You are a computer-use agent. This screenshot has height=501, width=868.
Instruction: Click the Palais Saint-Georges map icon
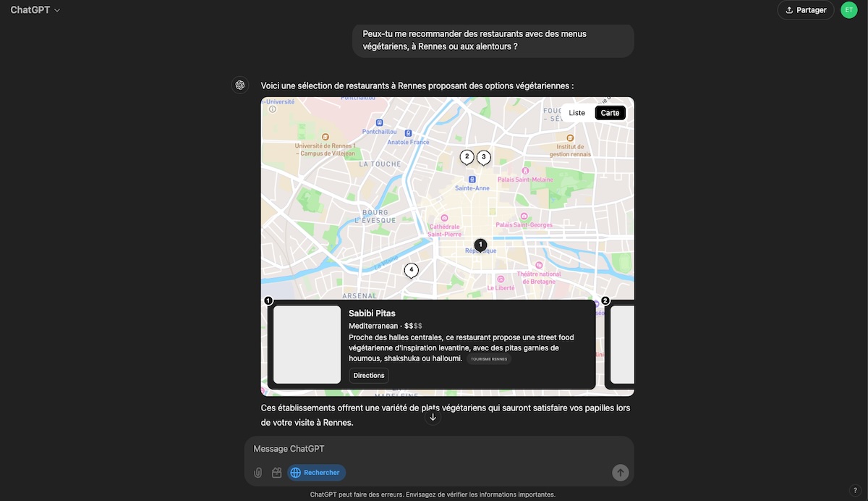[523, 216]
